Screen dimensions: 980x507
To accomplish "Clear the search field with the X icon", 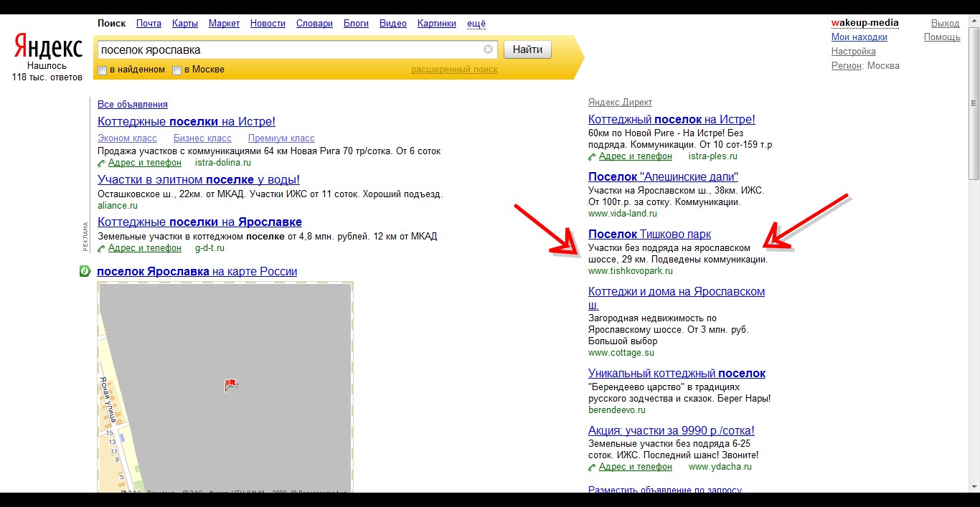I will (x=488, y=49).
